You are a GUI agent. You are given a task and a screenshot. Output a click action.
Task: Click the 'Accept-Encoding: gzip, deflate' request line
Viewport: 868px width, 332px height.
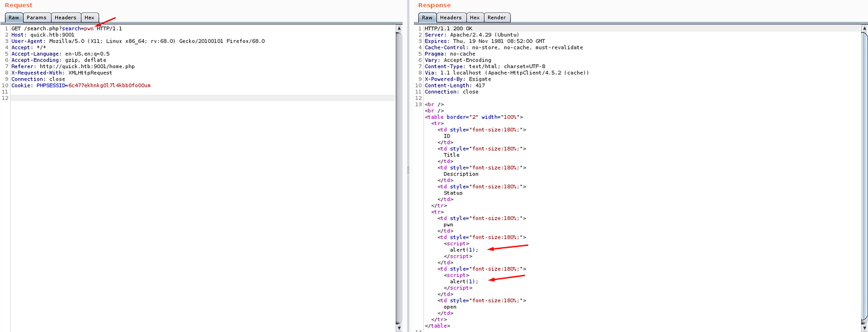(59, 60)
